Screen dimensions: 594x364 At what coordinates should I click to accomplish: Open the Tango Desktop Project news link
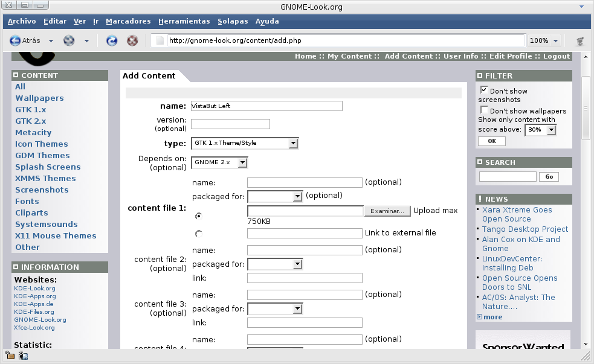(525, 229)
